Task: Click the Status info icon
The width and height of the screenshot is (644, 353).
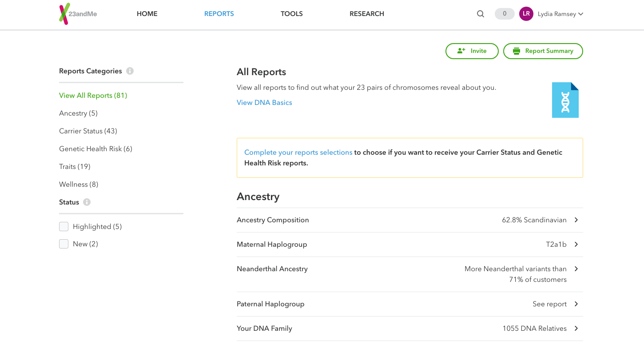Action: [87, 202]
